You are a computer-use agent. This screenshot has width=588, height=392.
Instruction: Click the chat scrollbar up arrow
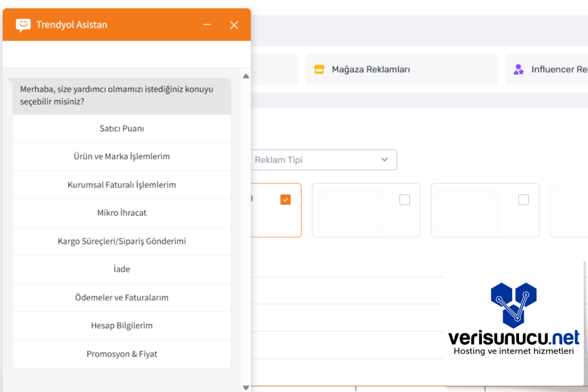pos(246,76)
